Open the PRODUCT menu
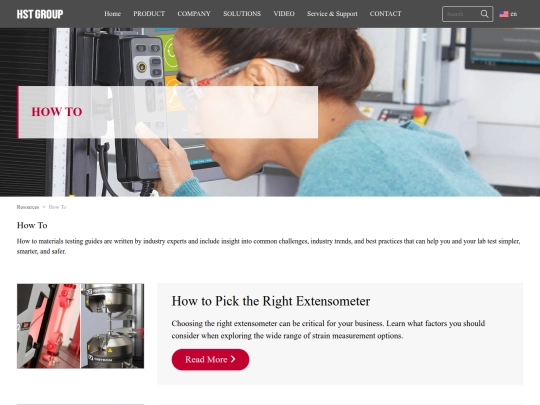 click(149, 14)
